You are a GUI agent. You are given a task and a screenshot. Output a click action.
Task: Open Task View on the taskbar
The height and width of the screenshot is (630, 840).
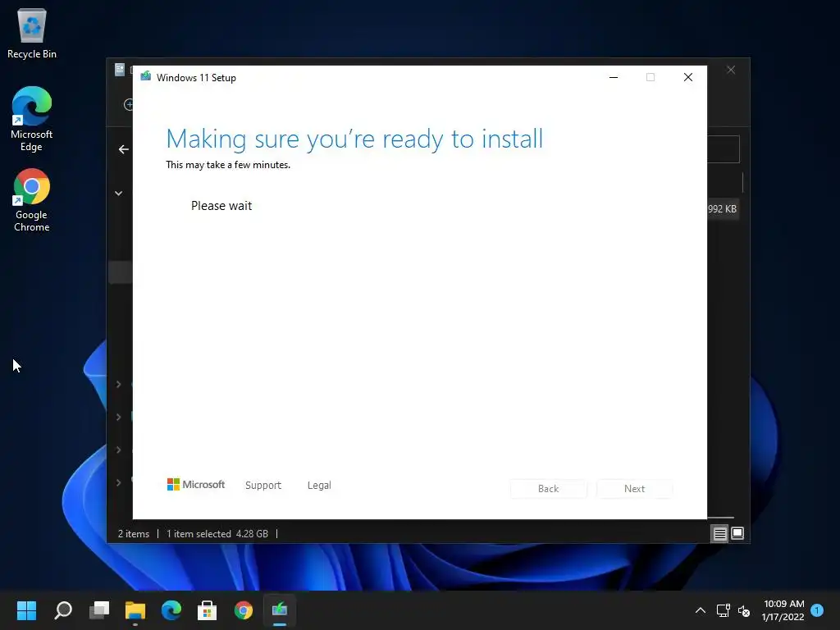click(x=99, y=610)
